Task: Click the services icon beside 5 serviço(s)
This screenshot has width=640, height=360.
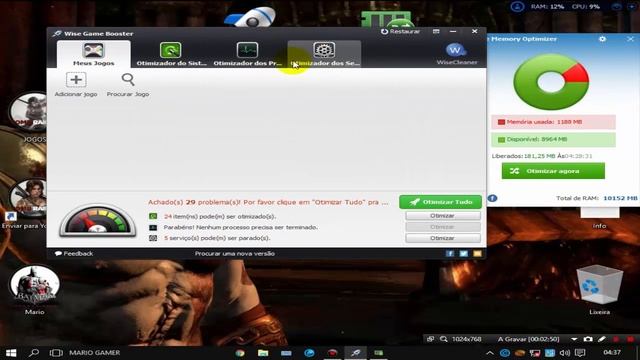Action: click(x=153, y=238)
